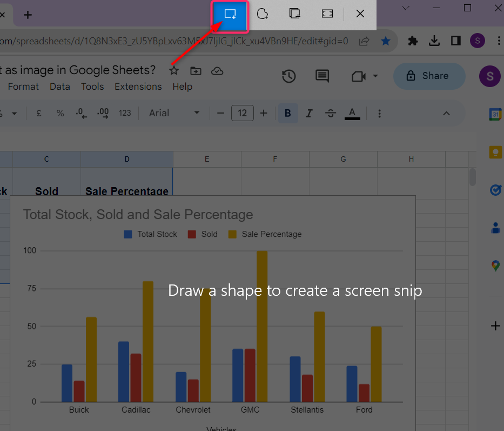The width and height of the screenshot is (504, 431).
Task: Select the rectangular snip mode
Action: pyautogui.click(x=230, y=15)
